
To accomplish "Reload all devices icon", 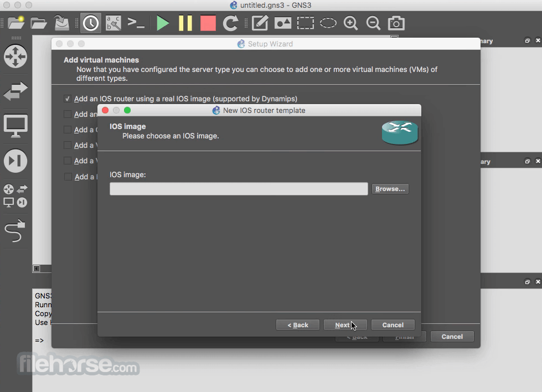I will pos(230,23).
